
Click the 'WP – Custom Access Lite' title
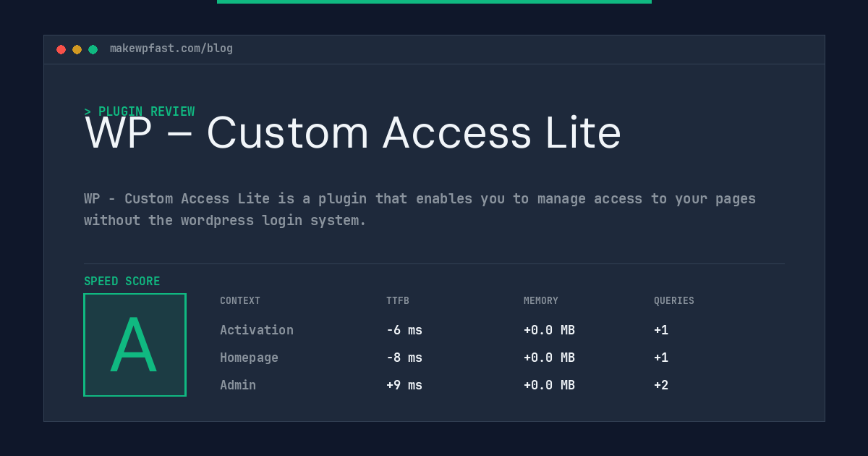tap(353, 133)
